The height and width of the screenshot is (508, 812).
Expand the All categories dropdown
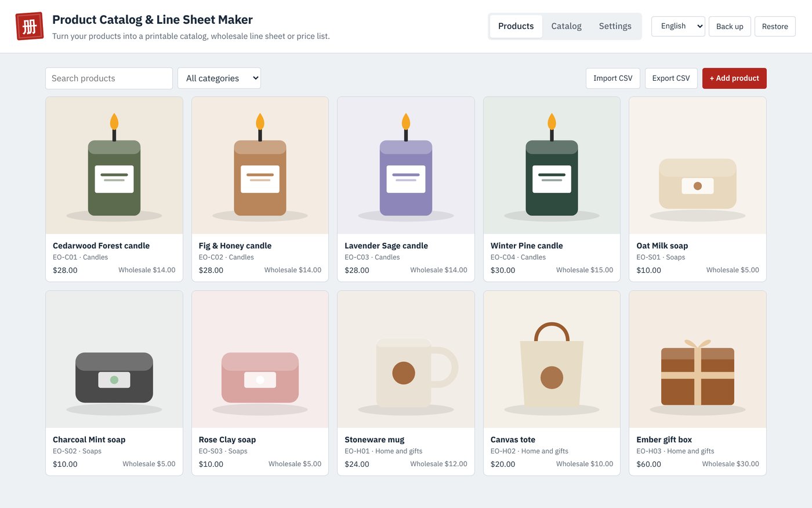point(219,78)
